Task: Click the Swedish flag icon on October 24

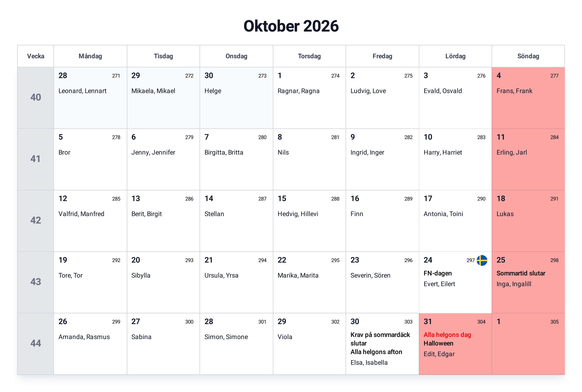Action: pyautogui.click(x=482, y=260)
